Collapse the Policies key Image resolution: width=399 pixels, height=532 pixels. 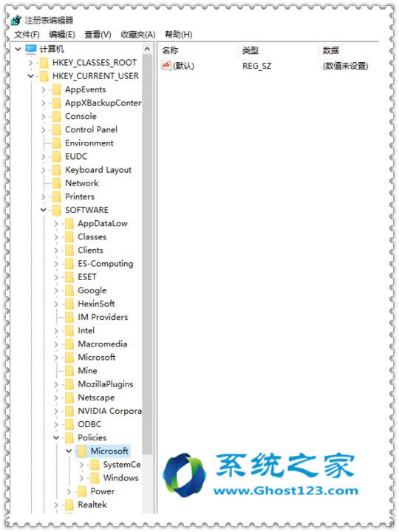(x=56, y=437)
